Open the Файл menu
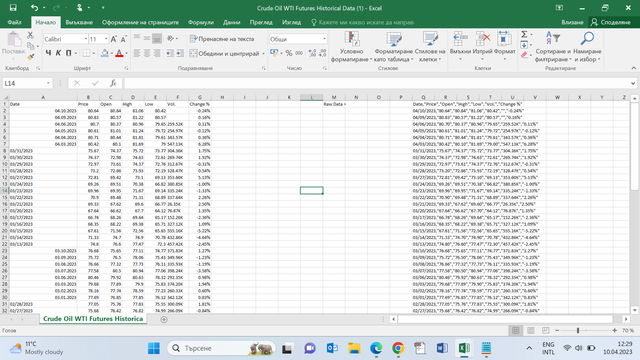The height and width of the screenshot is (360, 640). tap(14, 22)
